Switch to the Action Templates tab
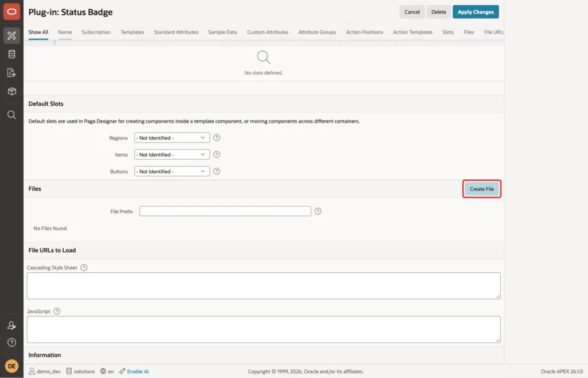The width and height of the screenshot is (588, 378). click(412, 32)
